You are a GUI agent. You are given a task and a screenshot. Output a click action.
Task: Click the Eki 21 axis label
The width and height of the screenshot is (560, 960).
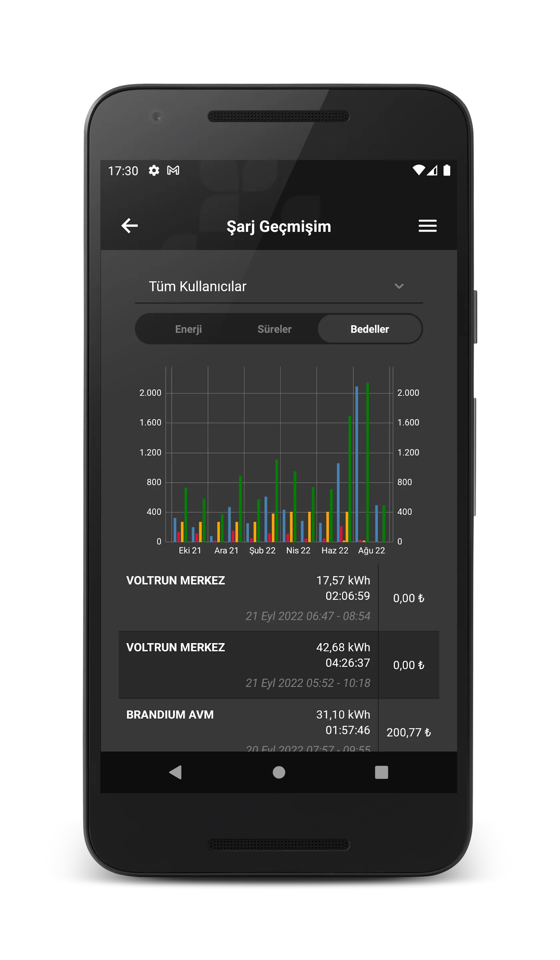point(190,551)
